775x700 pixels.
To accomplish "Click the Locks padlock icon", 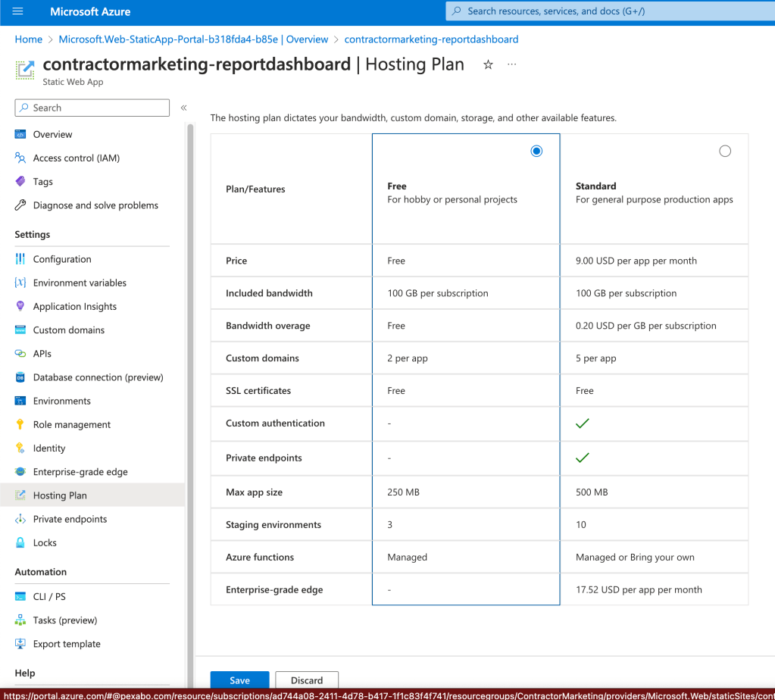I will (x=20, y=542).
